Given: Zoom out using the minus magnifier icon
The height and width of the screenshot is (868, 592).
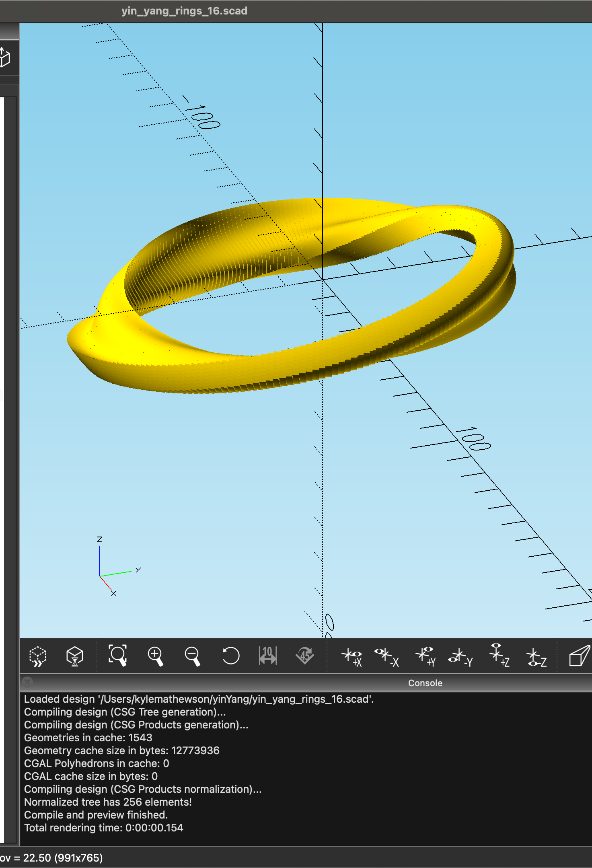Looking at the screenshot, I should pyautogui.click(x=192, y=656).
